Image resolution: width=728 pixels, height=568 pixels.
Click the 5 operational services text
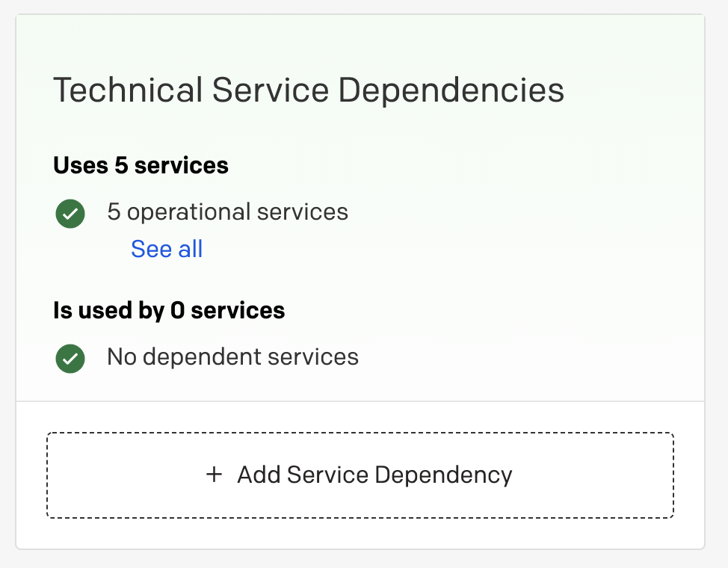[x=227, y=212]
